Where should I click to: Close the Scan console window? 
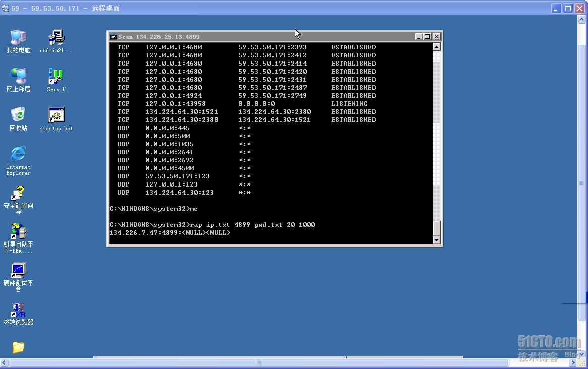pyautogui.click(x=436, y=37)
